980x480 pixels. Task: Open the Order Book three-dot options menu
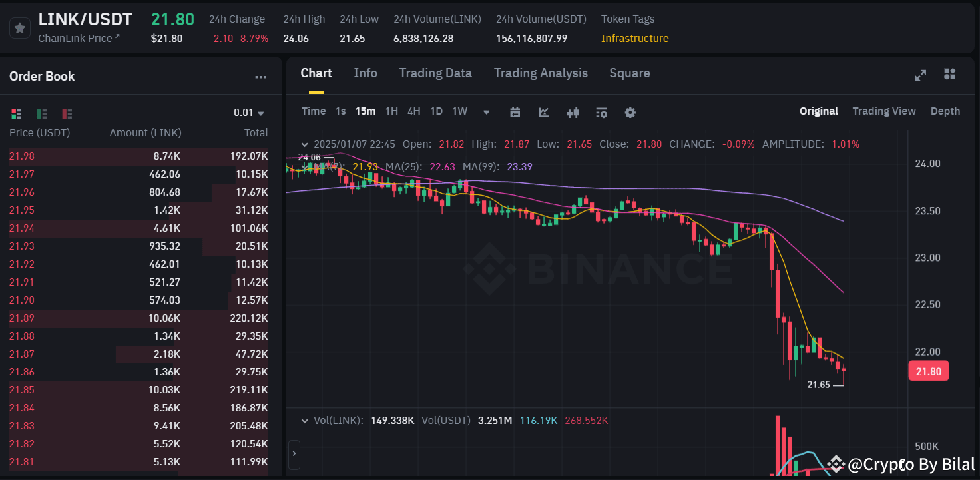261,77
